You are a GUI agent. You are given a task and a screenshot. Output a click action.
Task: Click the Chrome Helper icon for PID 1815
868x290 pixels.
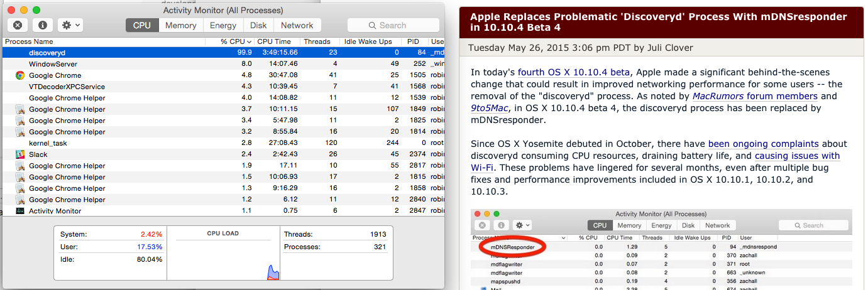pos(20,177)
